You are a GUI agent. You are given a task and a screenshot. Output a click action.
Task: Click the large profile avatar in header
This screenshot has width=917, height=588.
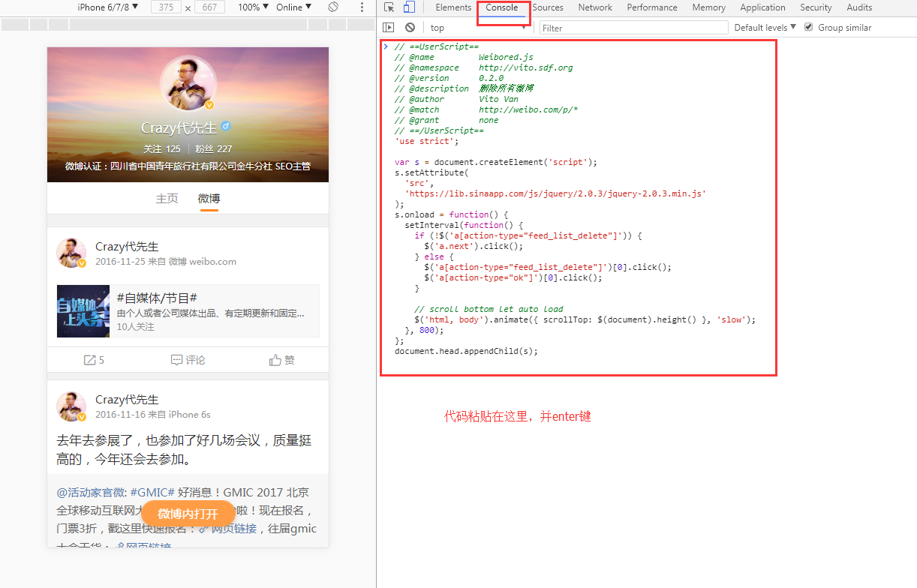coord(188,84)
